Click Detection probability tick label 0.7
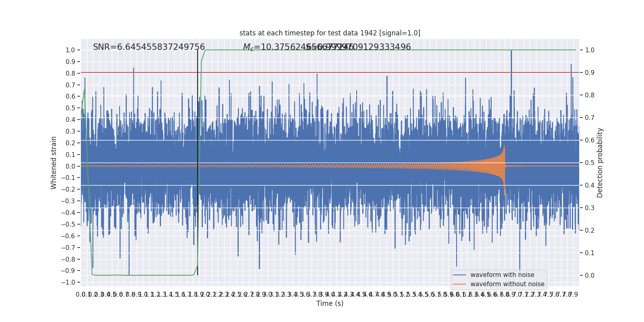 click(x=590, y=118)
